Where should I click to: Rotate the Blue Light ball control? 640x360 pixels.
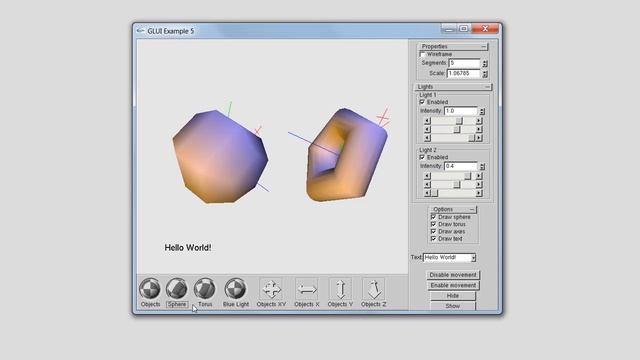click(236, 289)
